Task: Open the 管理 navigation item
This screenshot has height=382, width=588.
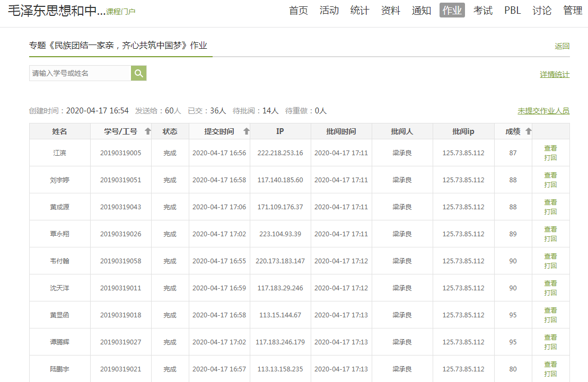Action: [573, 11]
